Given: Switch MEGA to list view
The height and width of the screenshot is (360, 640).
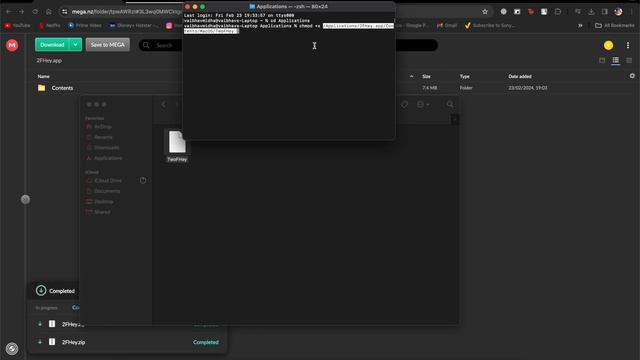Looking at the screenshot, I should [x=616, y=60].
